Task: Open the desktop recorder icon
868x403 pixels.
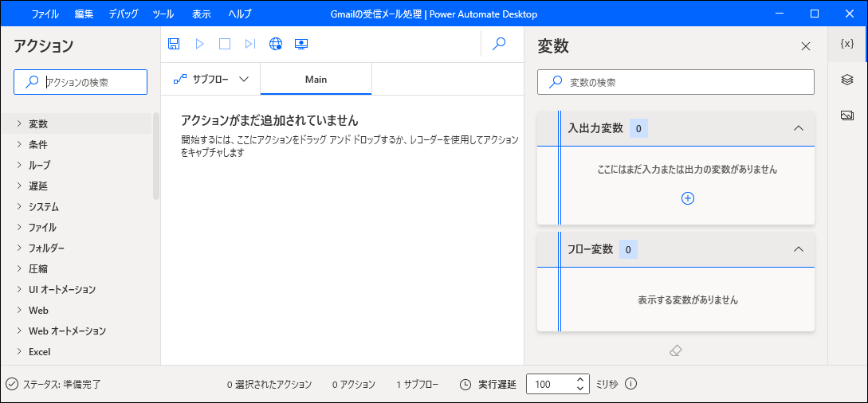Action: 301,45
